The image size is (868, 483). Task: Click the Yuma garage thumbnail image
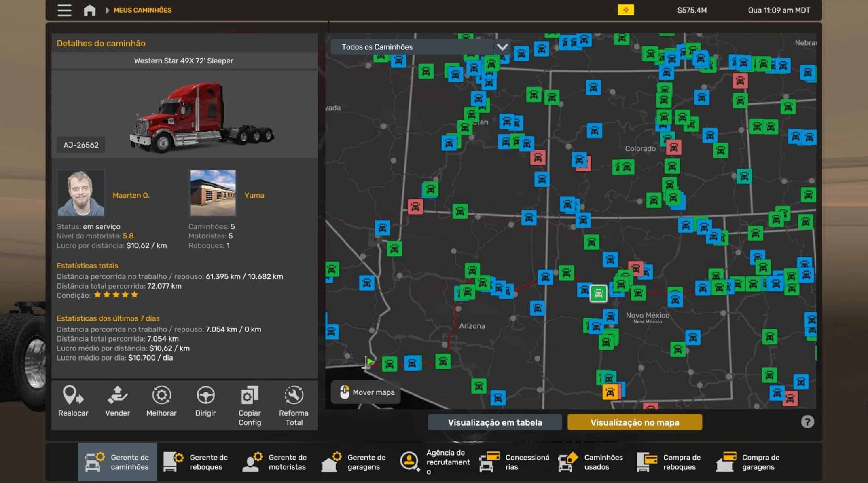213,193
